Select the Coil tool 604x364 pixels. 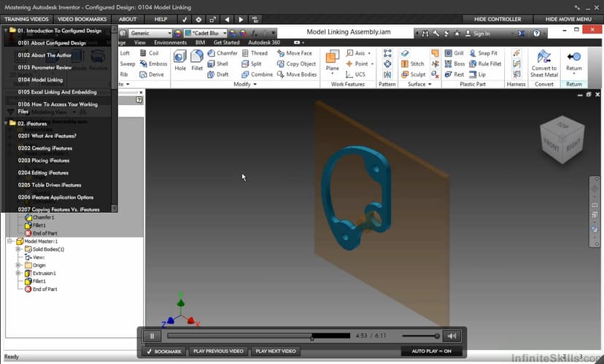tap(149, 53)
